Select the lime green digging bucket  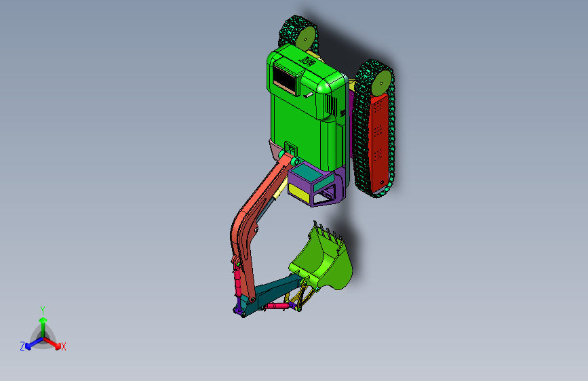tap(324, 258)
